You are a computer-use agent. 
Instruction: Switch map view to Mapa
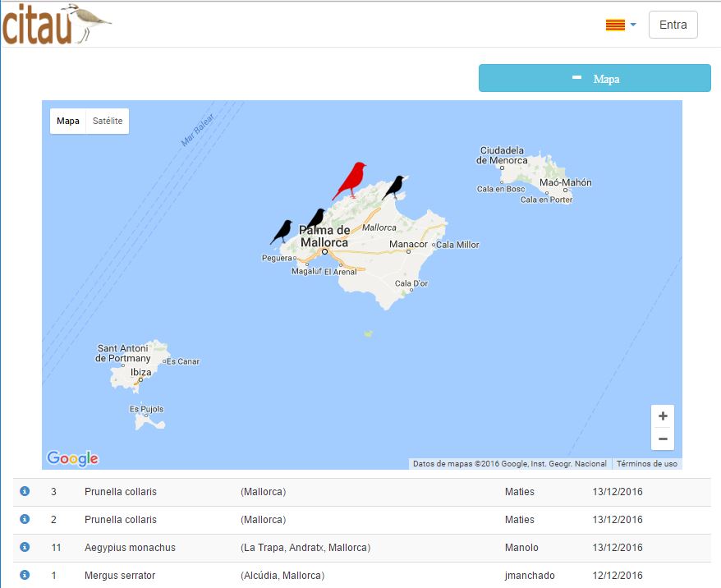coord(68,121)
